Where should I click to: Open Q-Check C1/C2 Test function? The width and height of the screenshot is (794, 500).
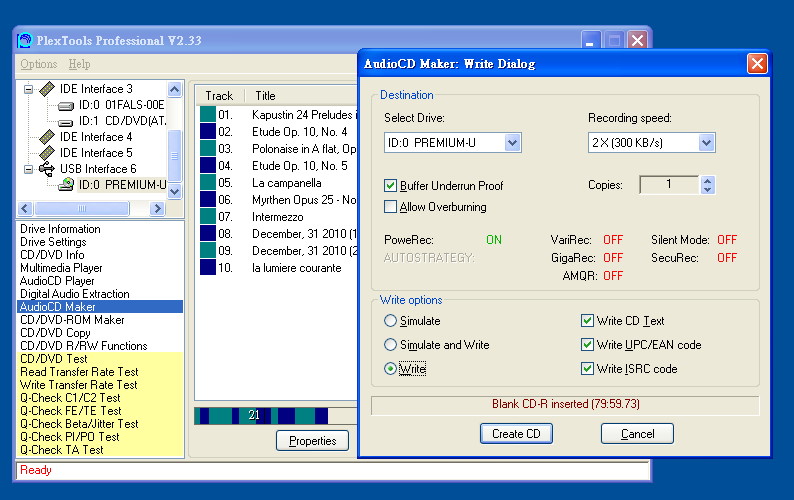[70, 398]
